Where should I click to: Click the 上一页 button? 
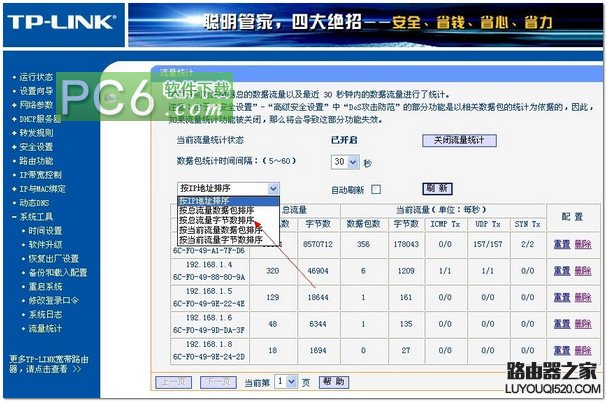pyautogui.click(x=173, y=382)
